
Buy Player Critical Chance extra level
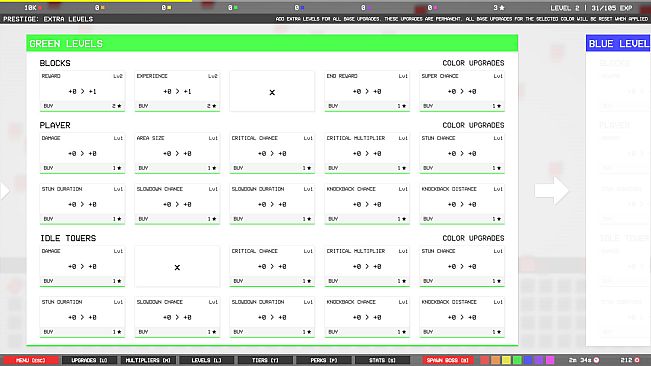pos(272,168)
